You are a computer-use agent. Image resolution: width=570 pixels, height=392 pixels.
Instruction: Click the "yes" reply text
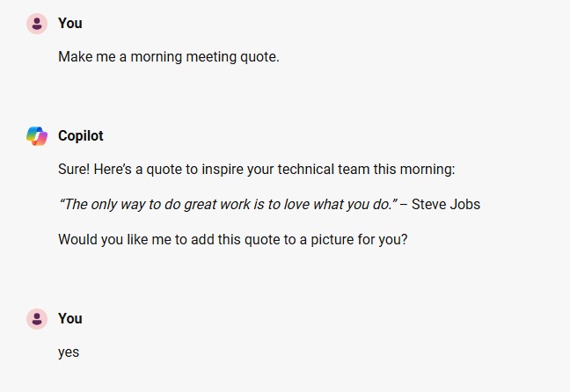(69, 352)
